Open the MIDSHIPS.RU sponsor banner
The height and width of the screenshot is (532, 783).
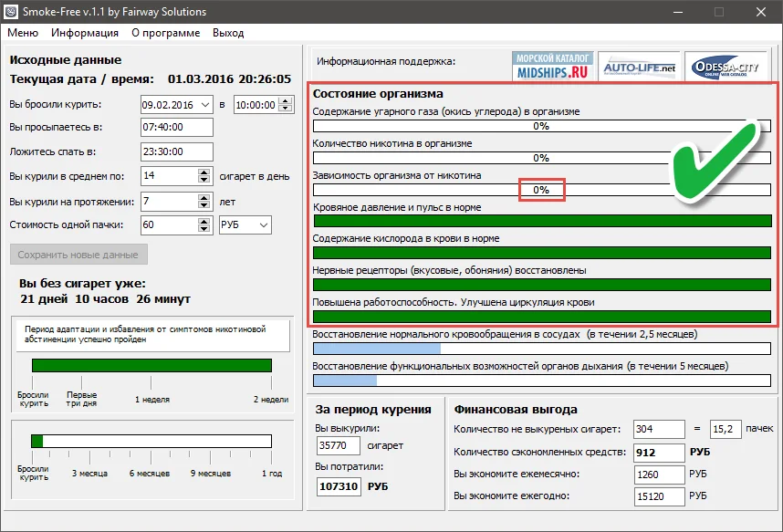[x=553, y=64]
